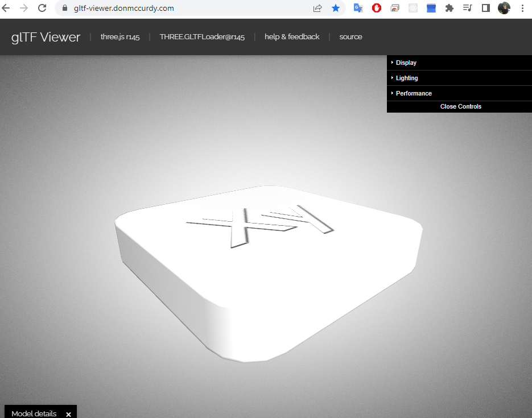Viewport: 532px width, 418px height.
Task: Expand the Performance settings section
Action: click(x=413, y=93)
